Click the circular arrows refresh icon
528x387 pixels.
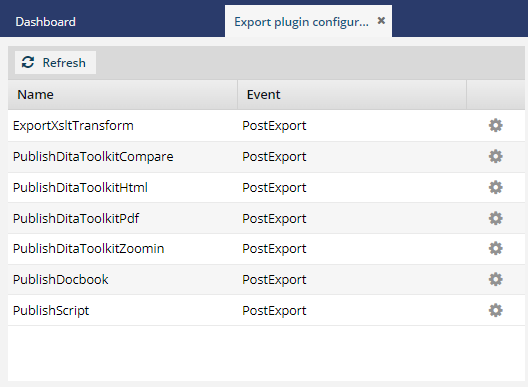click(x=28, y=62)
